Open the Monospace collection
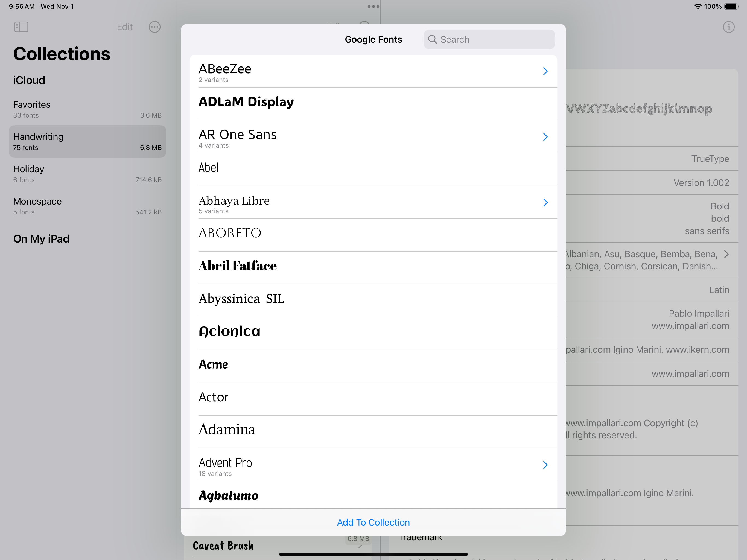Image resolution: width=747 pixels, height=560 pixels. (x=87, y=206)
